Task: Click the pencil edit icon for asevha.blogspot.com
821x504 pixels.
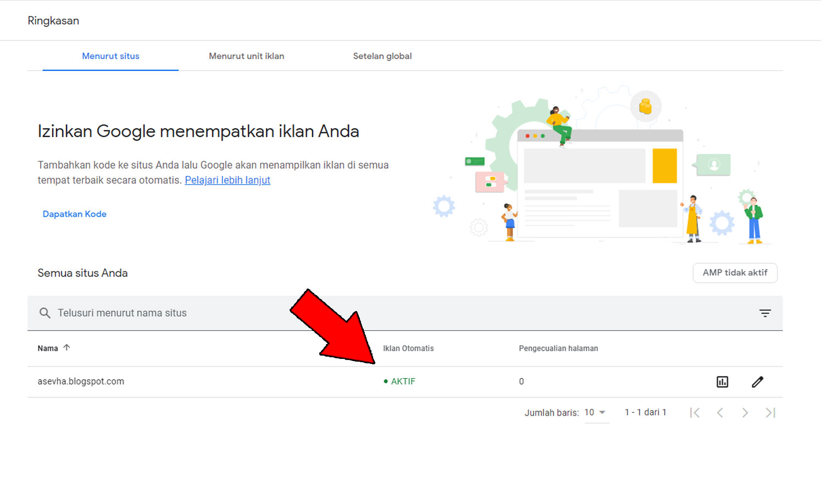Action: [x=758, y=381]
